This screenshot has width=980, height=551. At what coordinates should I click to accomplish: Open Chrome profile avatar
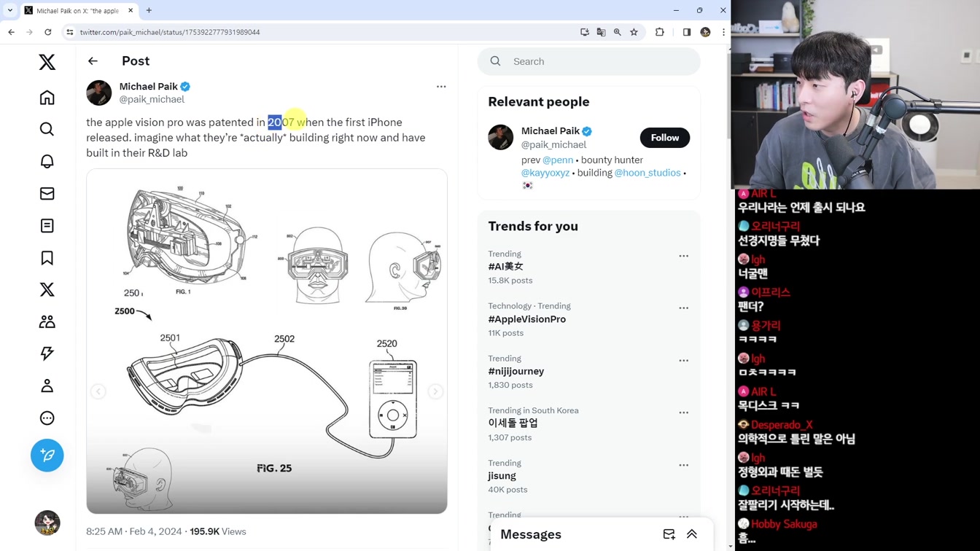705,32
